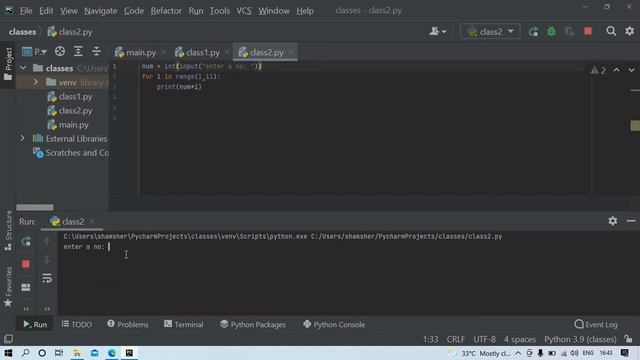Viewport: 640px width, 360px height.
Task: Open the Run tool window button
Action: point(35,324)
